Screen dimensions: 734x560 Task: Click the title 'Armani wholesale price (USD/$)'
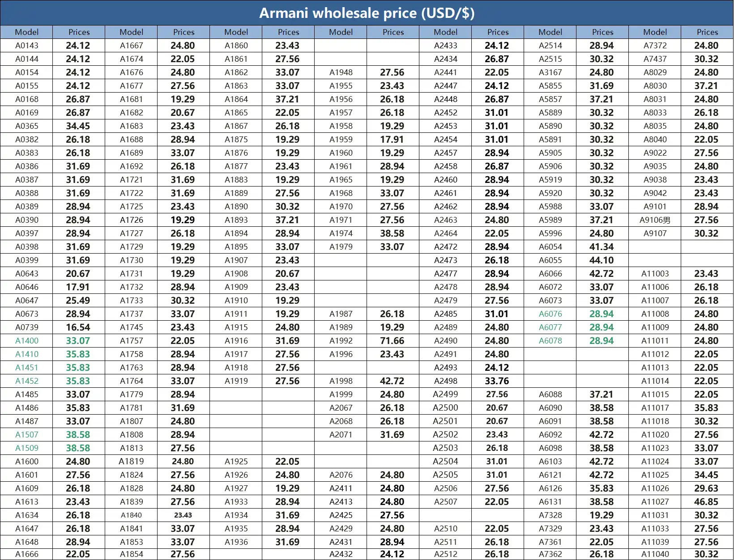tap(367, 13)
